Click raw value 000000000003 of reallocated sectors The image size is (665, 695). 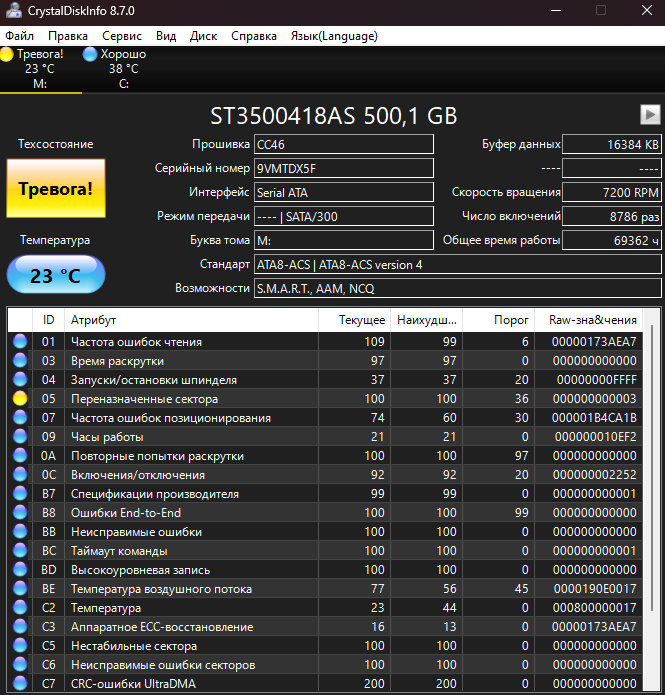pos(594,399)
